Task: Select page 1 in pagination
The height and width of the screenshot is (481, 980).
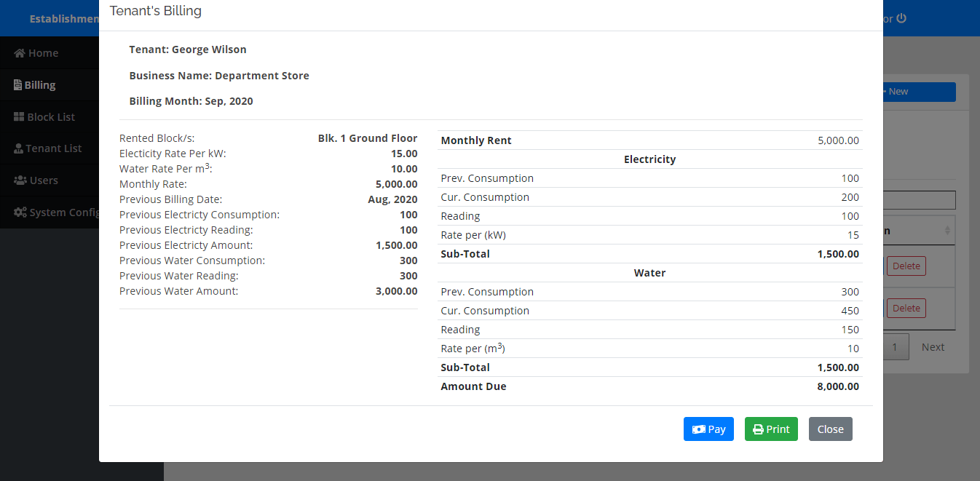Action: tap(895, 346)
